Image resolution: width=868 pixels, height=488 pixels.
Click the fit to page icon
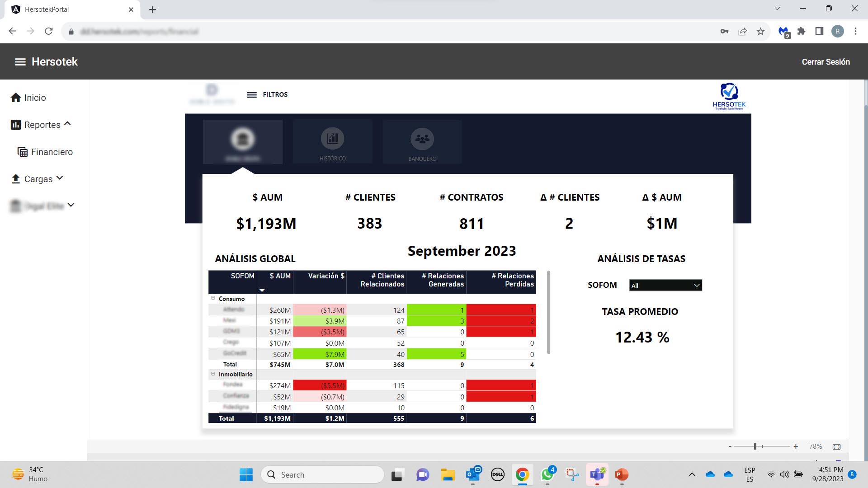pos(837,446)
